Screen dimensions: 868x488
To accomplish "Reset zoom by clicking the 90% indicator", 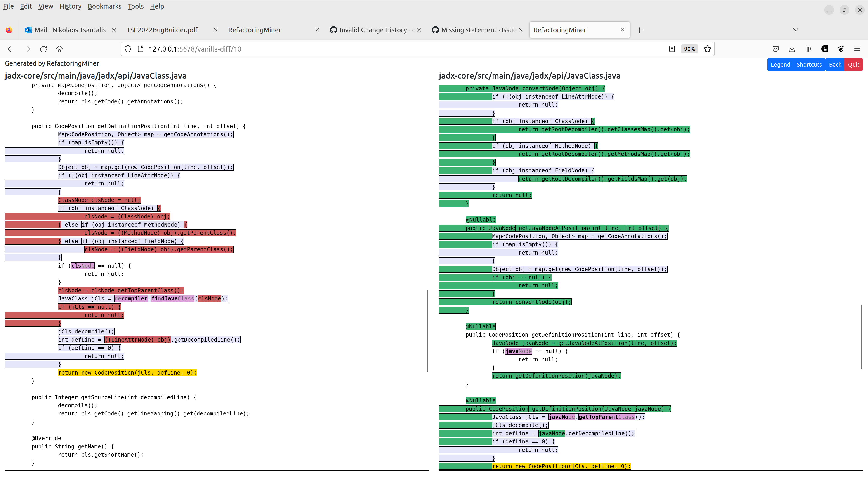I will [689, 49].
